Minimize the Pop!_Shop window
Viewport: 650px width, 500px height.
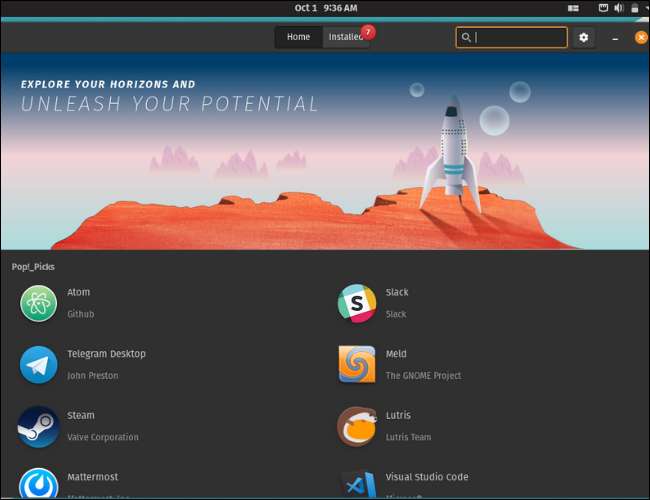click(x=615, y=39)
